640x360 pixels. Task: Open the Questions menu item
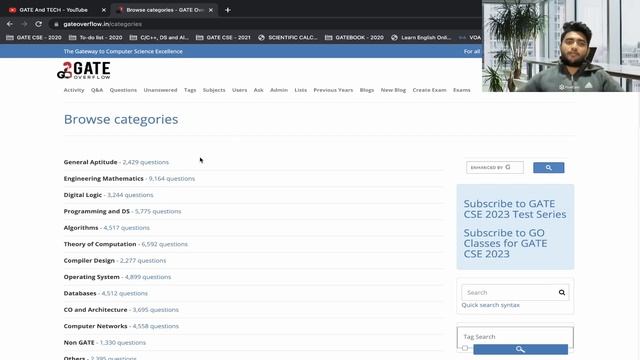coord(123,90)
